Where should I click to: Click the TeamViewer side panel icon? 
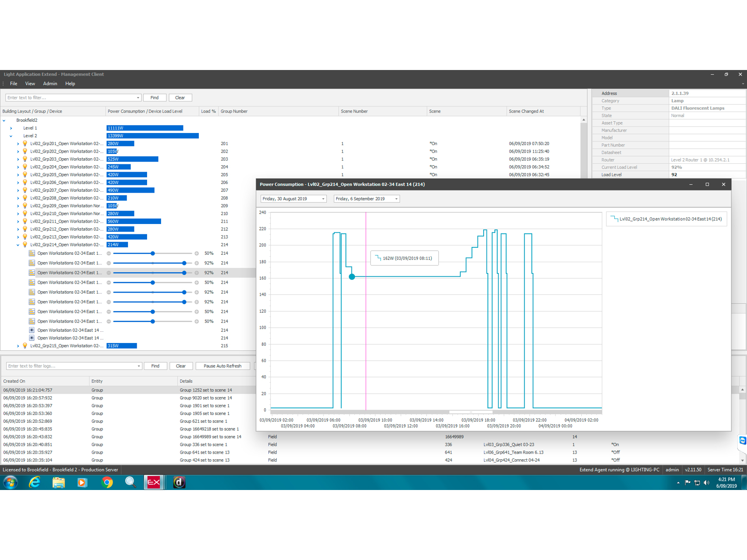coord(742,441)
